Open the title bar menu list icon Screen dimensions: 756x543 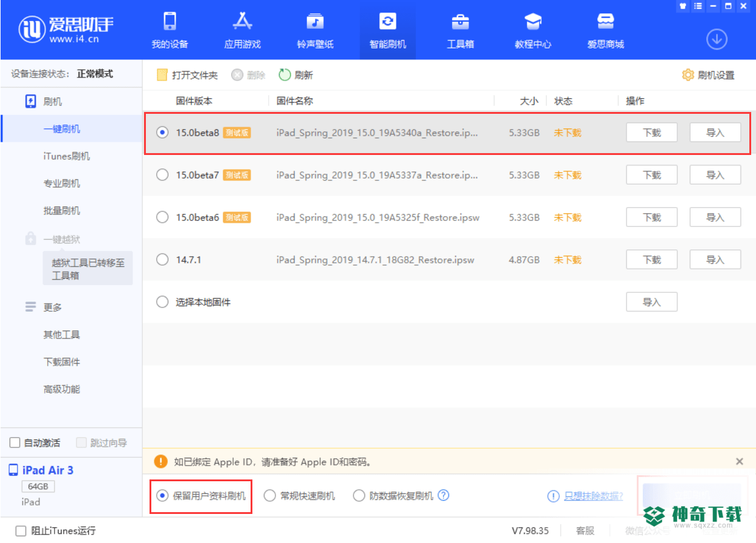point(698,6)
